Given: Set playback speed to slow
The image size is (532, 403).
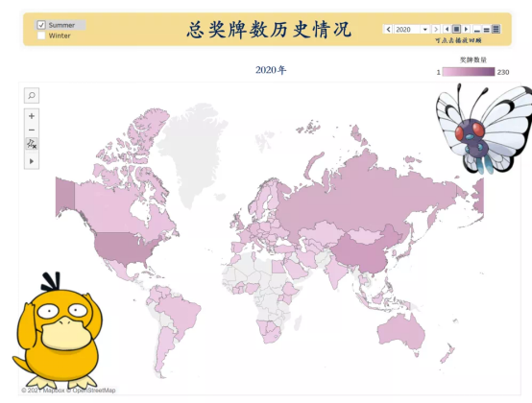Looking at the screenshot, I should pyautogui.click(x=477, y=30).
